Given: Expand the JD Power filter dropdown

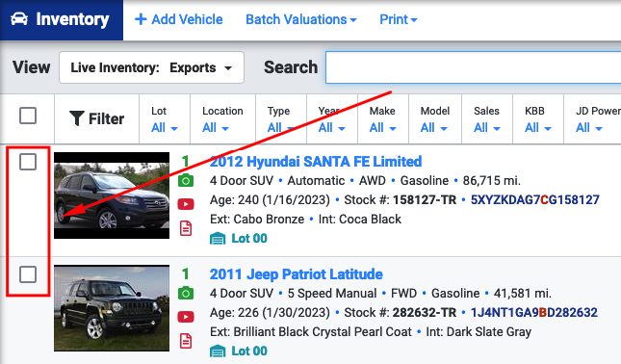Looking at the screenshot, I should click(x=589, y=128).
